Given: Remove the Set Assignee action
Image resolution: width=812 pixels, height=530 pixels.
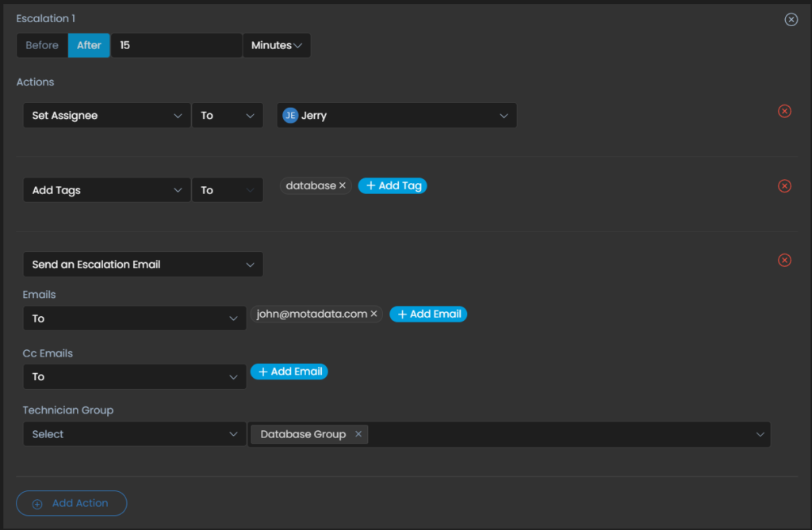Looking at the screenshot, I should tap(784, 111).
